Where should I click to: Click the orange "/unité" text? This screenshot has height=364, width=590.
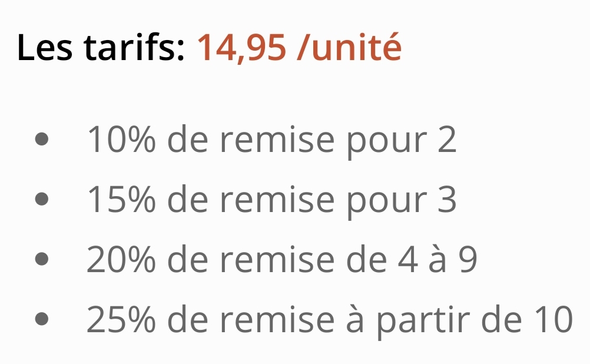click(x=350, y=48)
